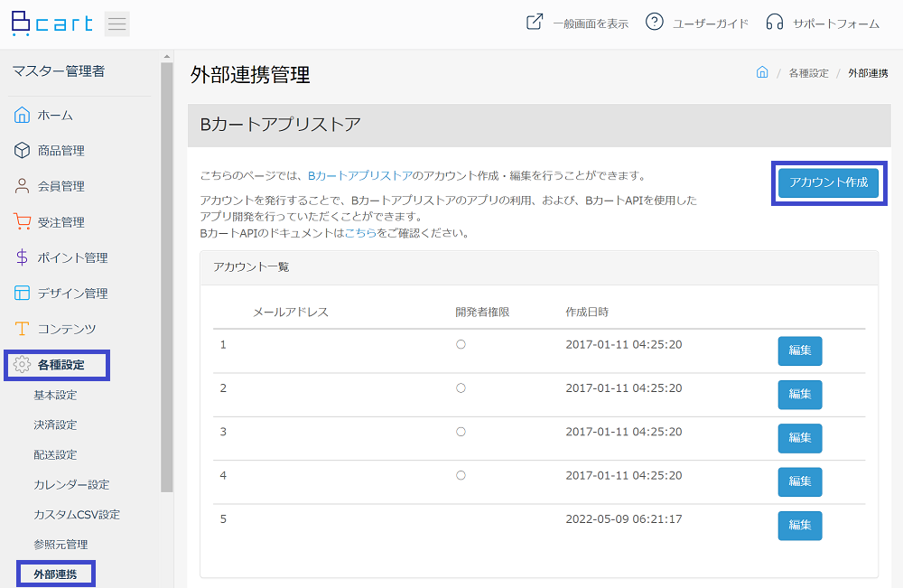Click the アカウント作成 button

tap(828, 182)
